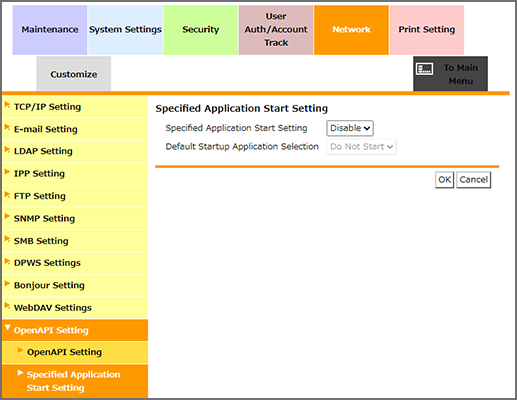Click the arrow icon beside LDAP Setting
Image resolution: width=517 pixels, height=400 pixels.
7,149
